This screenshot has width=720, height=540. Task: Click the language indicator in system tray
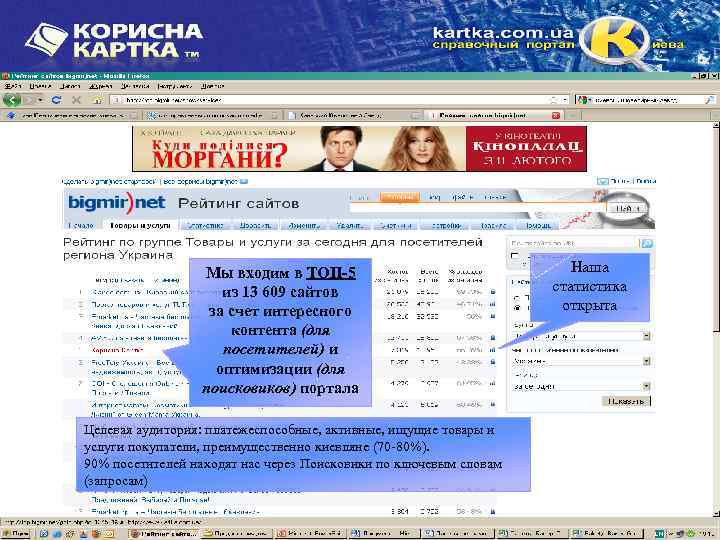pos(659,534)
